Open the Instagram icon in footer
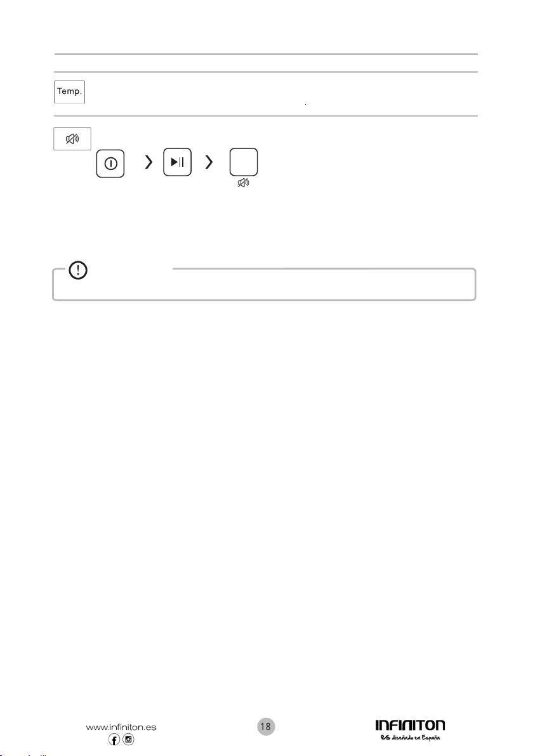 (128, 739)
